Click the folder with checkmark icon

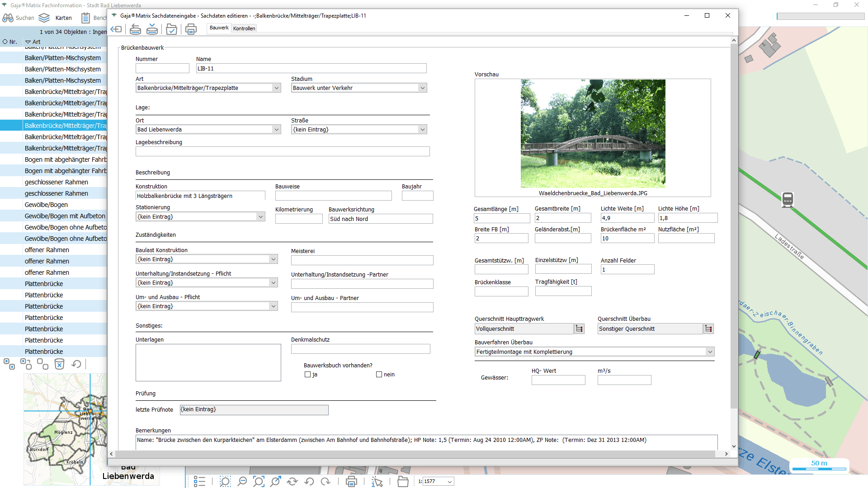(171, 29)
